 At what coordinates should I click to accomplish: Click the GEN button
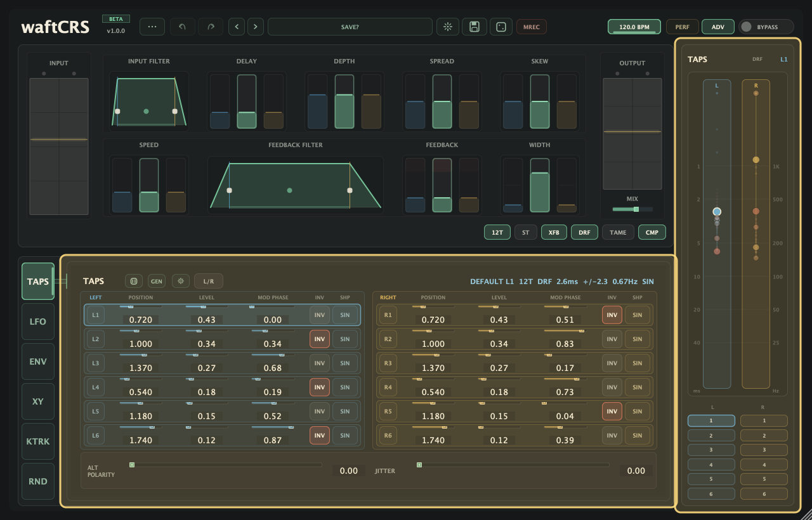pyautogui.click(x=157, y=281)
